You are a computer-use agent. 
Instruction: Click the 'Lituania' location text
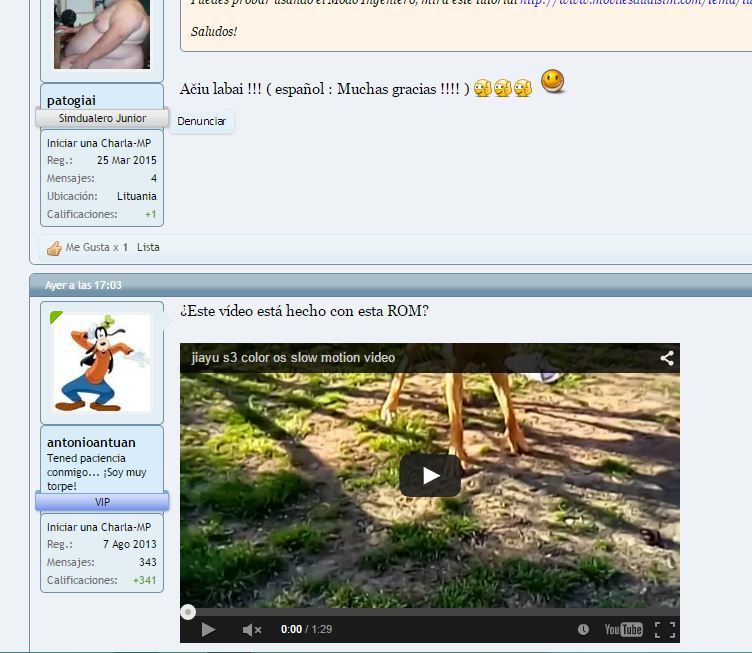[137, 196]
